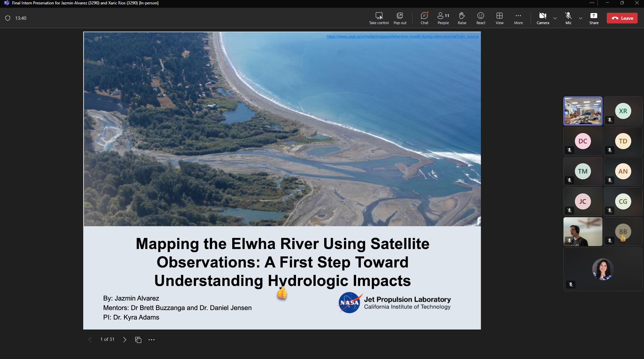Click the shield security icon
The height and width of the screenshot is (359, 644).
[x=8, y=18]
